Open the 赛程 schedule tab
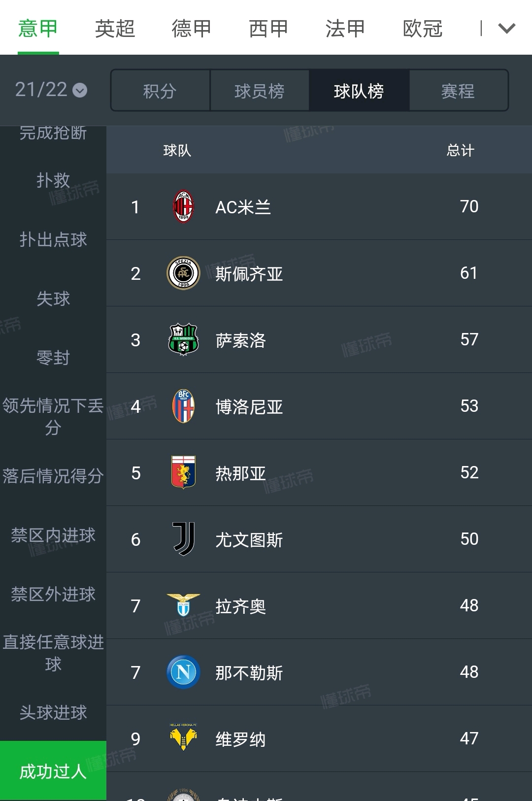Image resolution: width=532 pixels, height=801 pixels. 458,91
